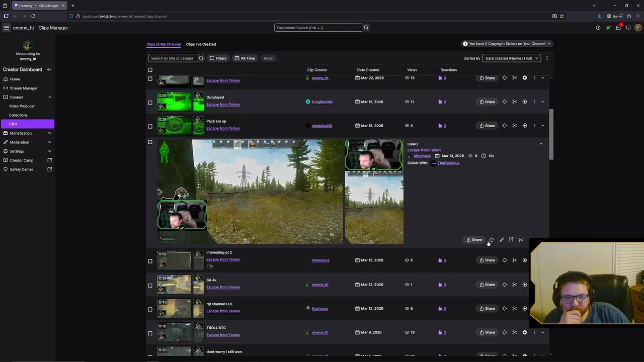
Task: Focus the Dashboard Search field
Action: 318,28
